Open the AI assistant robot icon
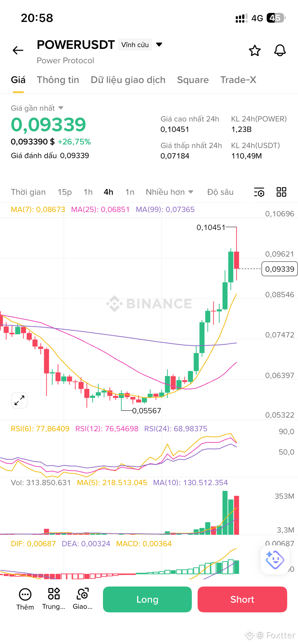298x644 pixels. click(x=275, y=560)
